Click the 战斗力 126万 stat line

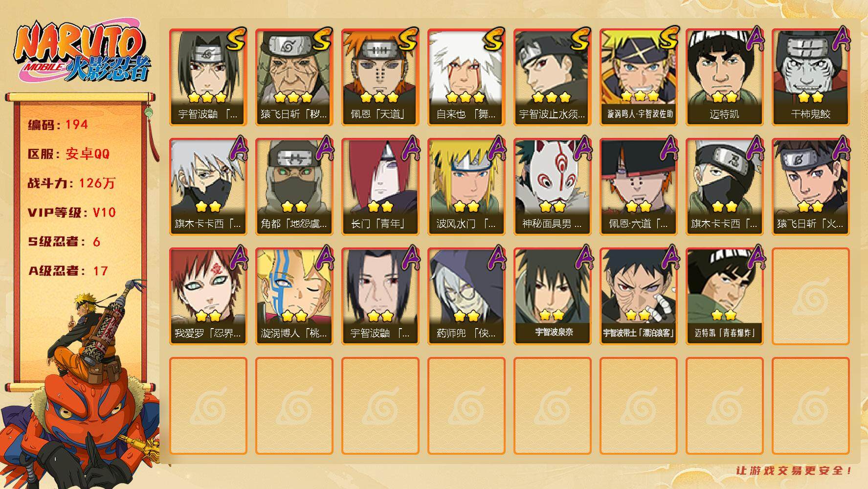click(72, 183)
